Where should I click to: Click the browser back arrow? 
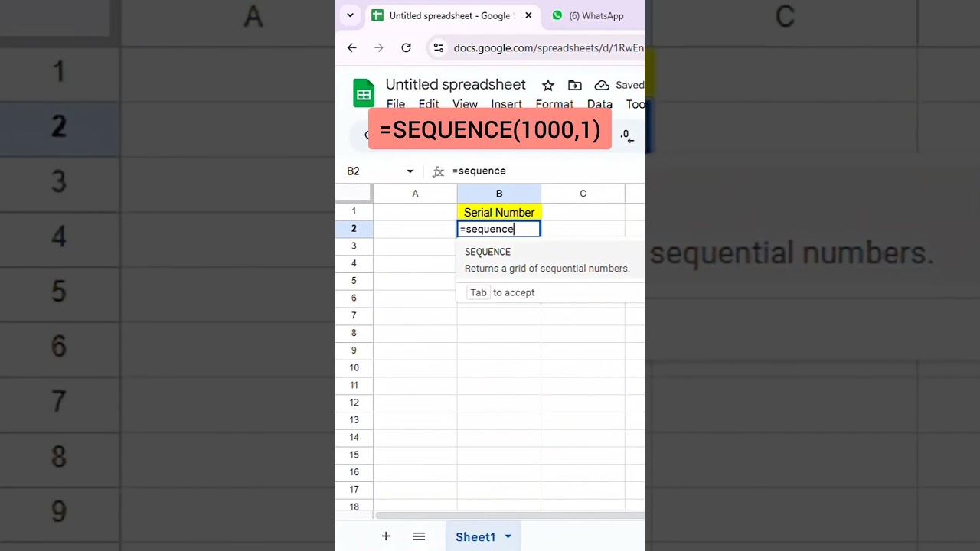[351, 47]
